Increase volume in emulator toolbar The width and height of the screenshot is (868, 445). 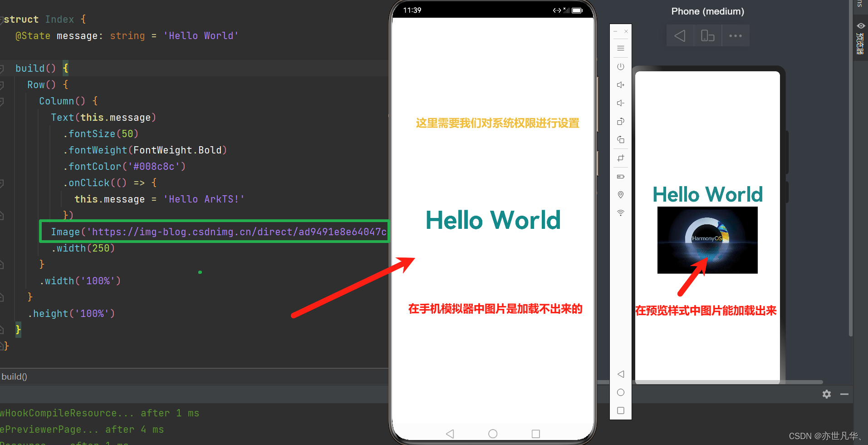[621, 85]
